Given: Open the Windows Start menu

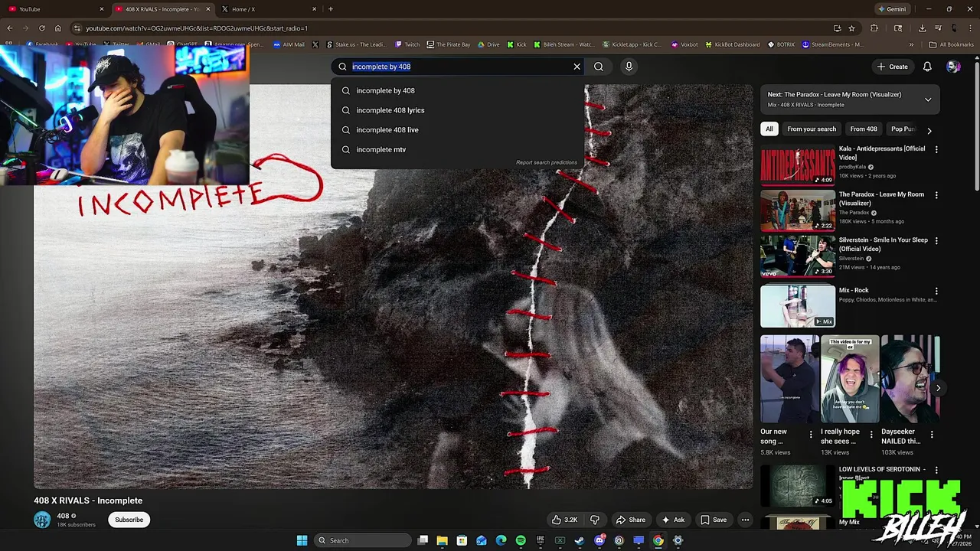Looking at the screenshot, I should tap(302, 540).
